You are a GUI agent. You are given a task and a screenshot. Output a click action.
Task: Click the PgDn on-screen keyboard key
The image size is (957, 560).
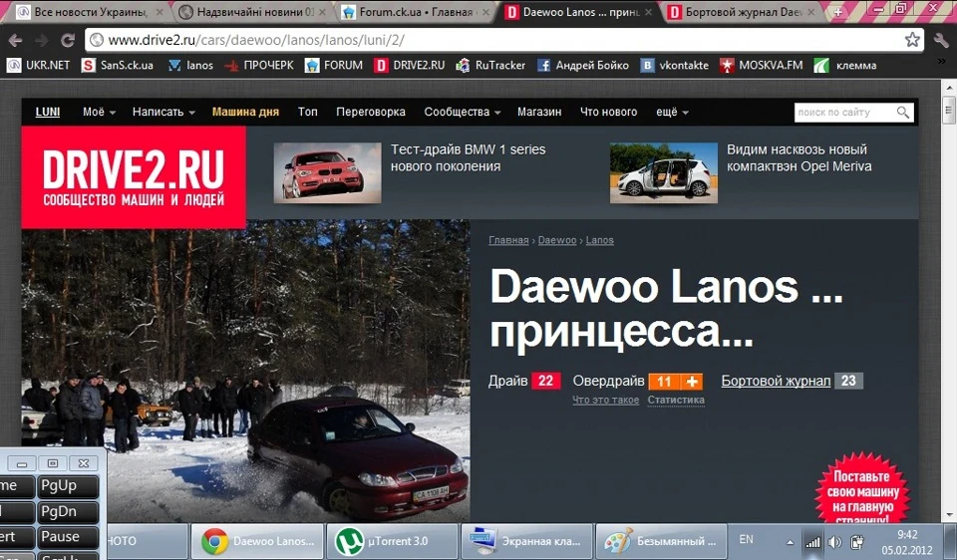(x=68, y=512)
